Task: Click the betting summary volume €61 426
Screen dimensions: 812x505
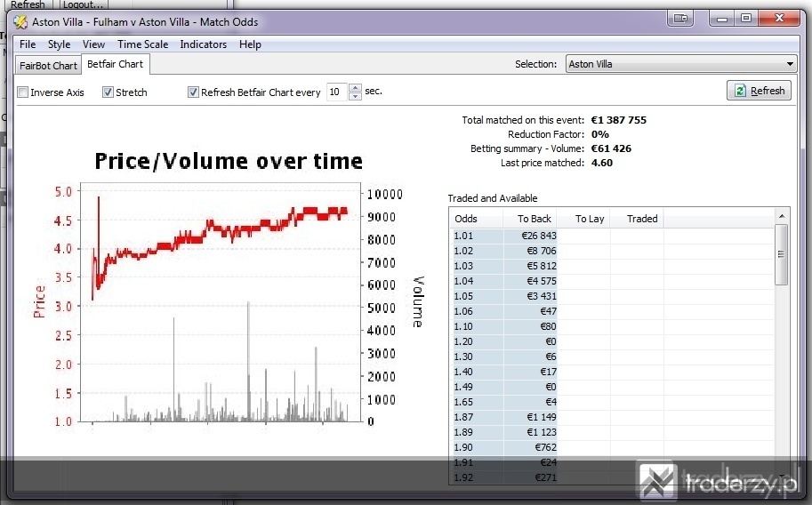Action: [611, 148]
